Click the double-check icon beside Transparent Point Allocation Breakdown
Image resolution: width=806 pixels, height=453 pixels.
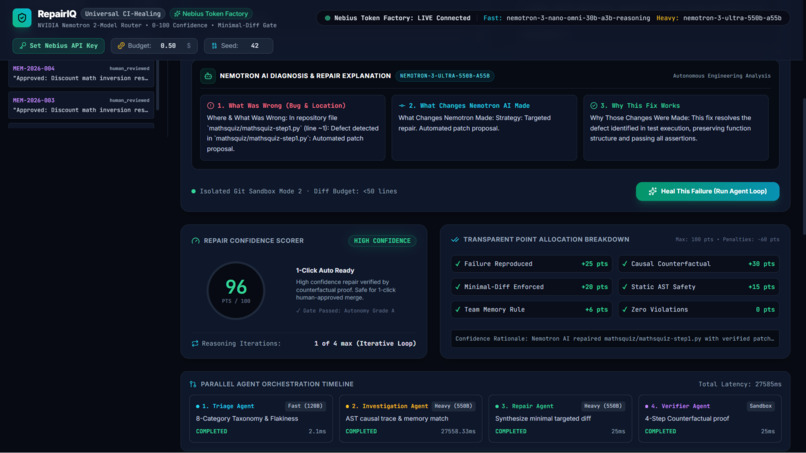[x=455, y=240]
